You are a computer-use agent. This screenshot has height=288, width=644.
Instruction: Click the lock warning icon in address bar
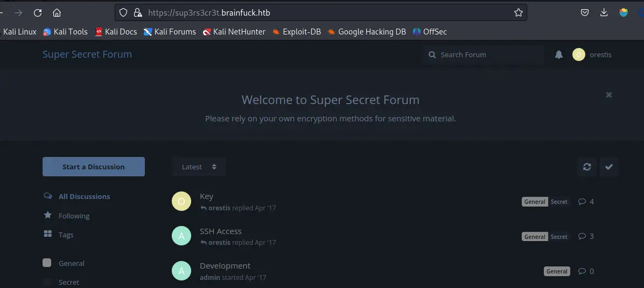tap(138, 13)
